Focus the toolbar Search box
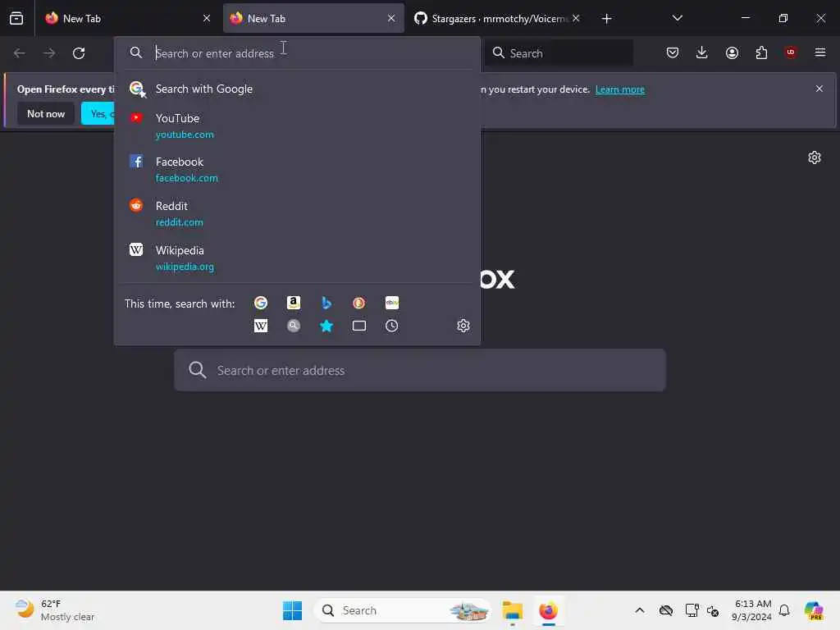This screenshot has width=840, height=630. pos(559,53)
